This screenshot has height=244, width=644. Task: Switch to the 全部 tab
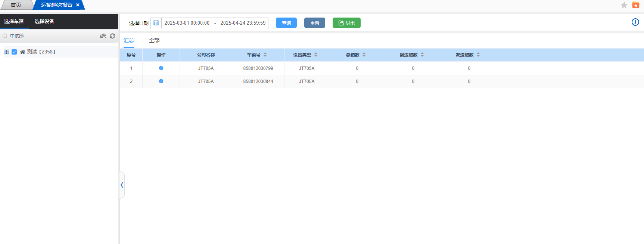click(154, 40)
